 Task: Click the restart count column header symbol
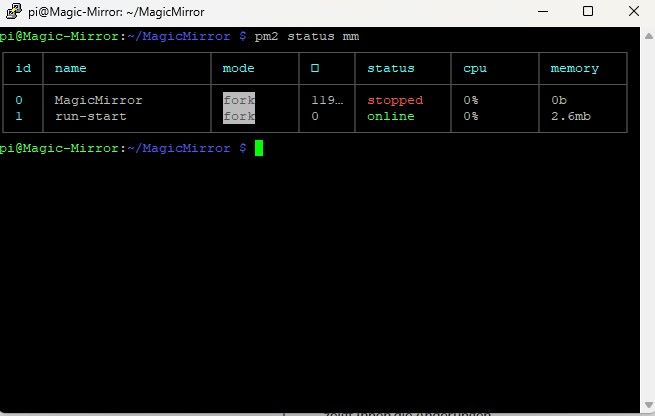click(315, 69)
